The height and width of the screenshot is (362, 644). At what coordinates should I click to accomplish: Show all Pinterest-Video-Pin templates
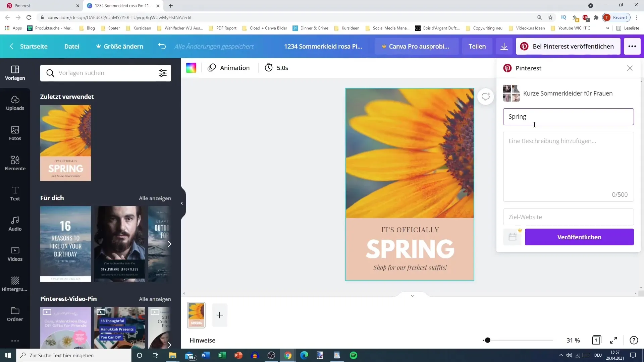tap(155, 299)
